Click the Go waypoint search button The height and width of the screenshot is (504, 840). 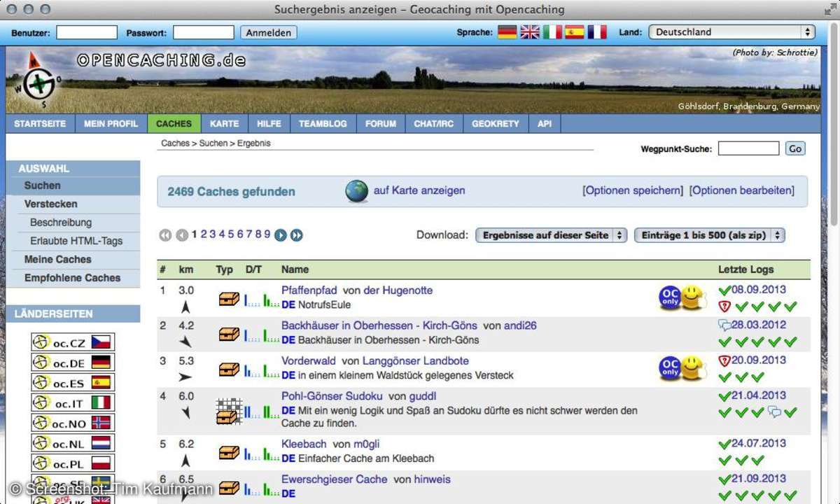pos(795,148)
